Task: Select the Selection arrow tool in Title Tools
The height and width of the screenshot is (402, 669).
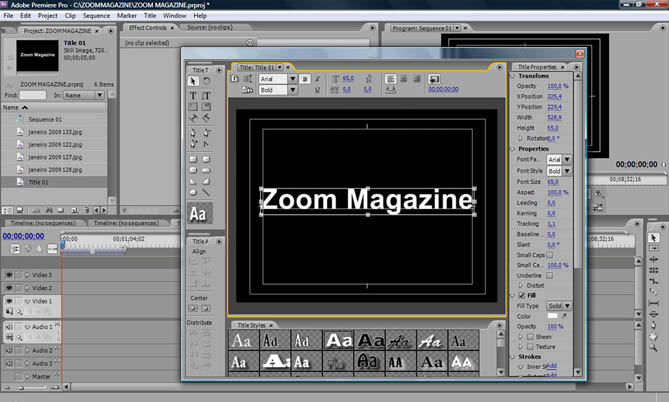Action: (193, 81)
